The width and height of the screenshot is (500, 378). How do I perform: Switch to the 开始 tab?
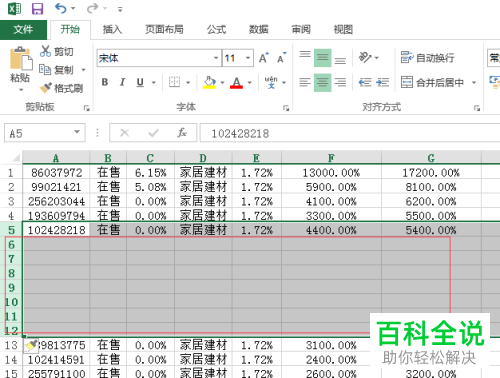70,30
